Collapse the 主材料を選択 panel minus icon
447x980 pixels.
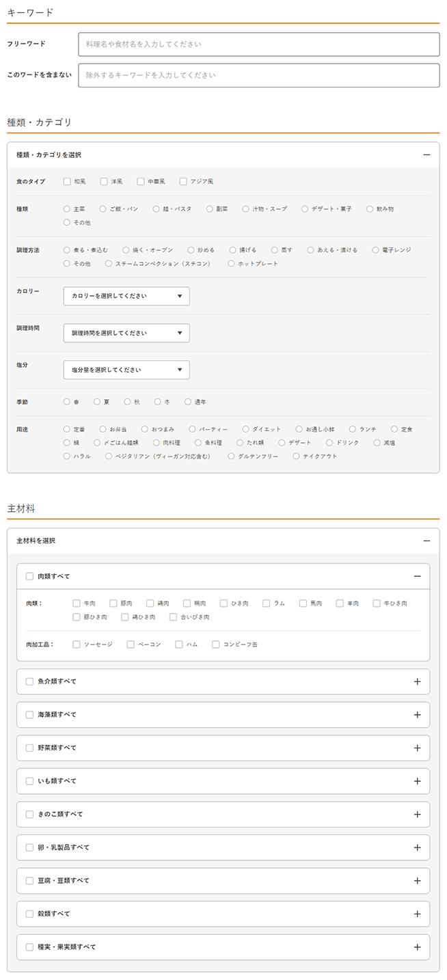(426, 541)
